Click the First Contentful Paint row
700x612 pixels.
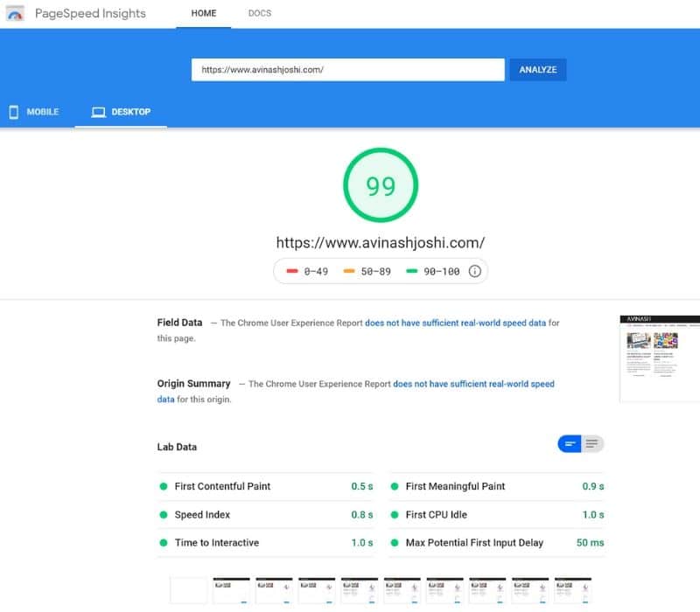point(266,487)
